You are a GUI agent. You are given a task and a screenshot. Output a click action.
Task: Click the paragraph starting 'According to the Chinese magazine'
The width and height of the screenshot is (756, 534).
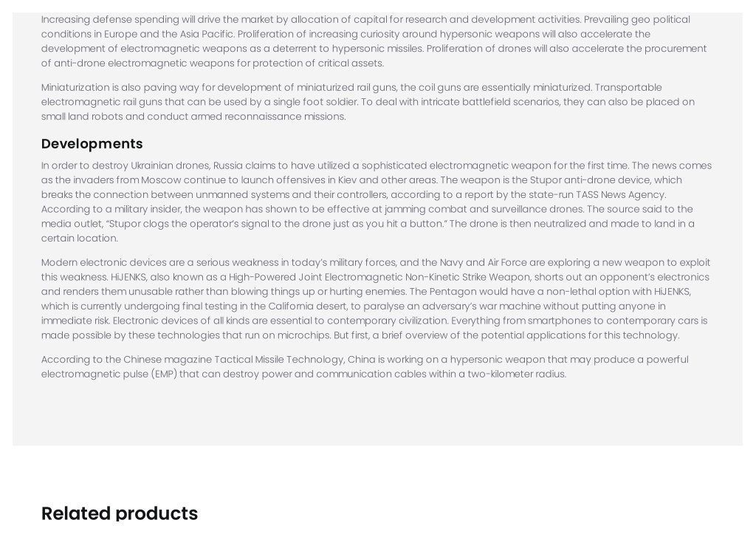pos(365,366)
